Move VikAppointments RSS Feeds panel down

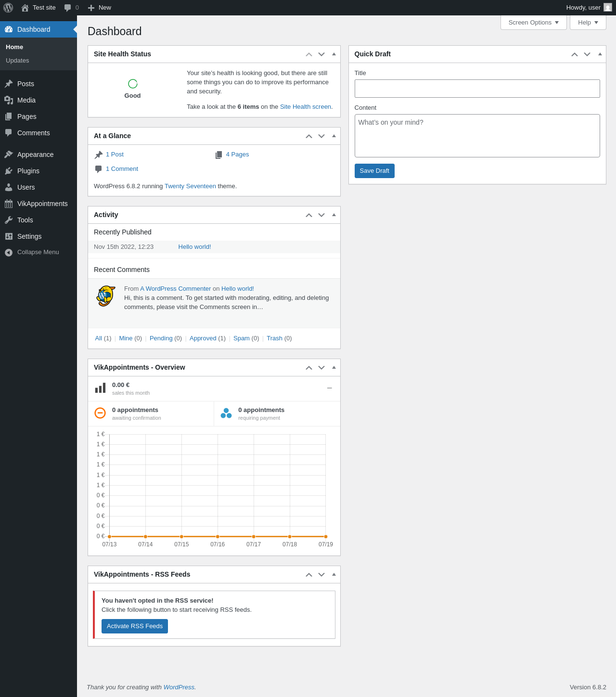321,575
